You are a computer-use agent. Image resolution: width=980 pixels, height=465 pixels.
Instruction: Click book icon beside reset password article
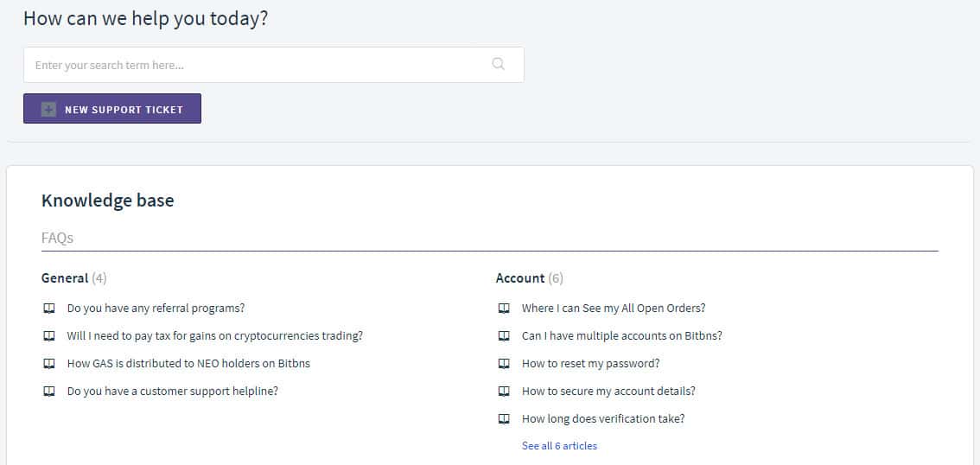tap(504, 364)
